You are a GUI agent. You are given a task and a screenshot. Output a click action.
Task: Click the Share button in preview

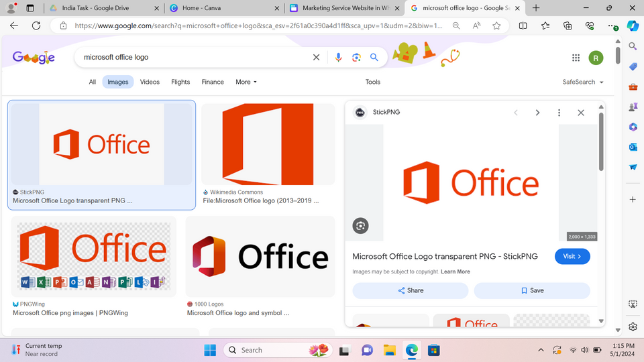pos(411,290)
